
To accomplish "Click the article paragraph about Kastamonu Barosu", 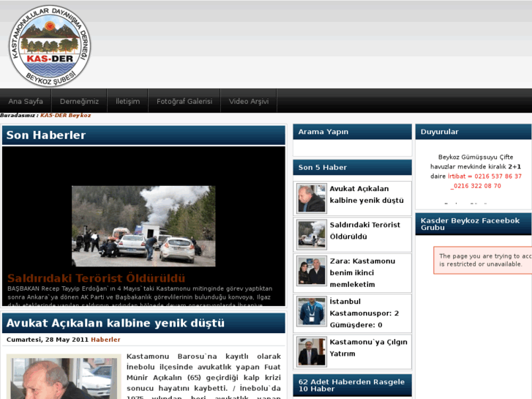I will (x=203, y=376).
